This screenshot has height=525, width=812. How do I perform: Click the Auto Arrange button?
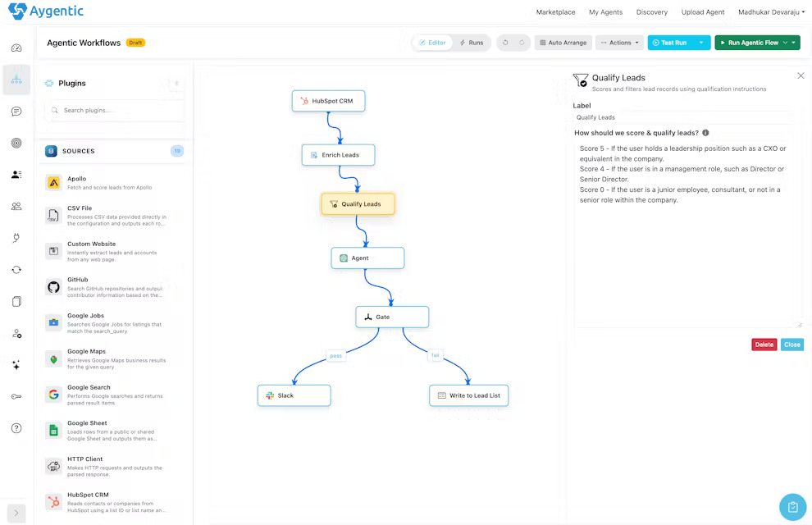563,43
